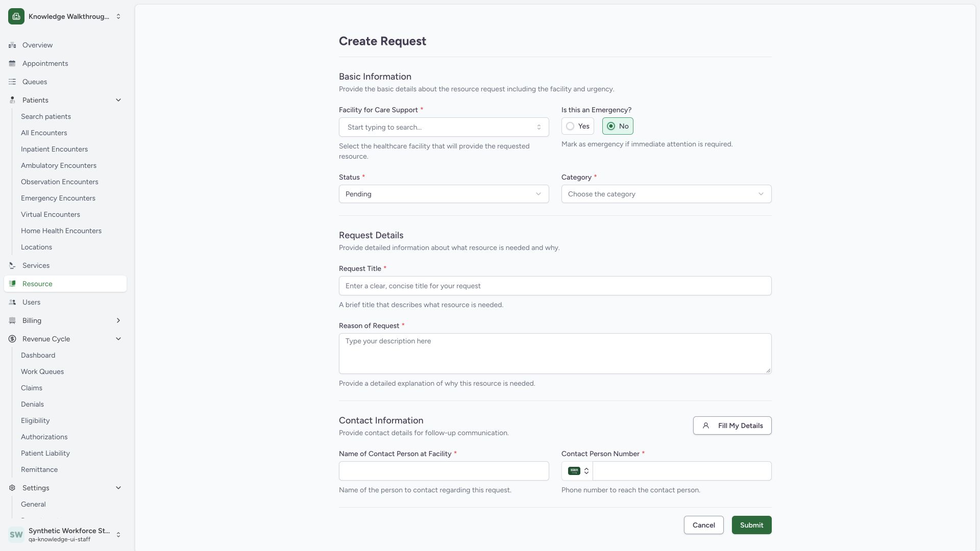Screen dimensions: 980x551
Task: Navigate to Claims page
Action: 32,388
